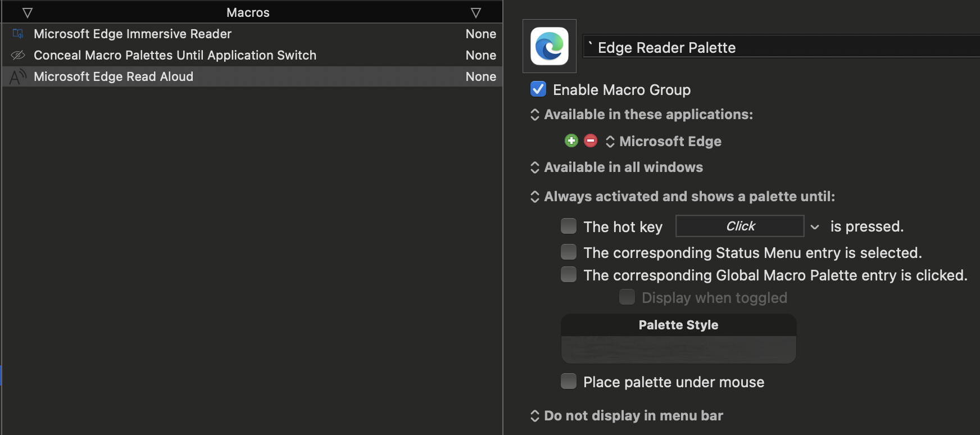
Task: Open Do not display in menu bar popup
Action: coord(627,416)
